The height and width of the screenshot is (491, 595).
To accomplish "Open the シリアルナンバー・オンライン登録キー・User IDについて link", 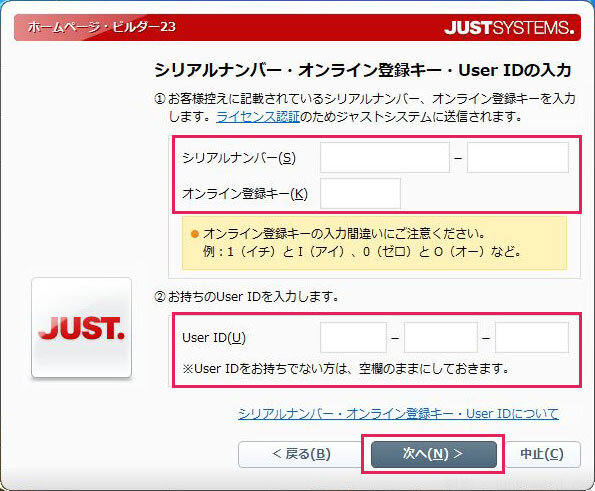I will [398, 413].
